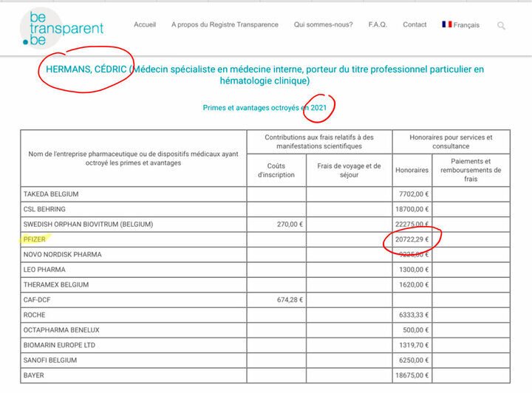
Task: Click Nom de l'entreprise pharmaceutique header
Action: coord(133,158)
